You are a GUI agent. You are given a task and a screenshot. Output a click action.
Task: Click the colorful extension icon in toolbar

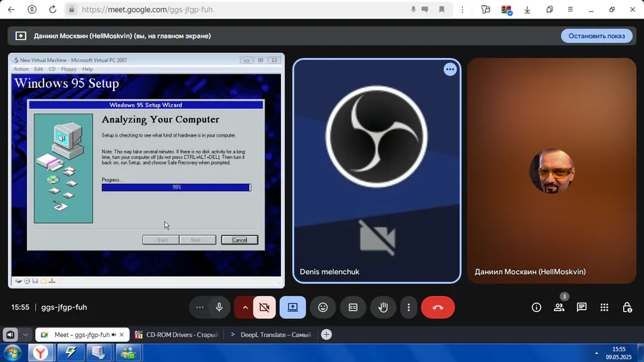click(x=507, y=9)
